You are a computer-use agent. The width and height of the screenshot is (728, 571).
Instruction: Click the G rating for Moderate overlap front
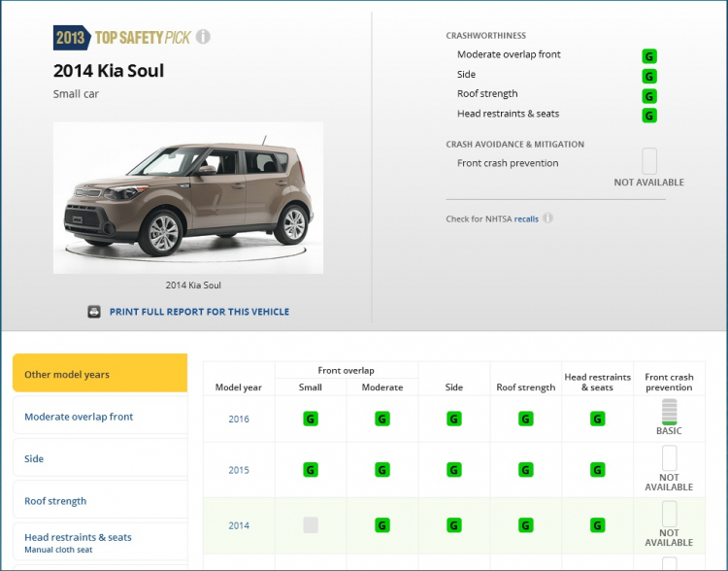coord(649,56)
